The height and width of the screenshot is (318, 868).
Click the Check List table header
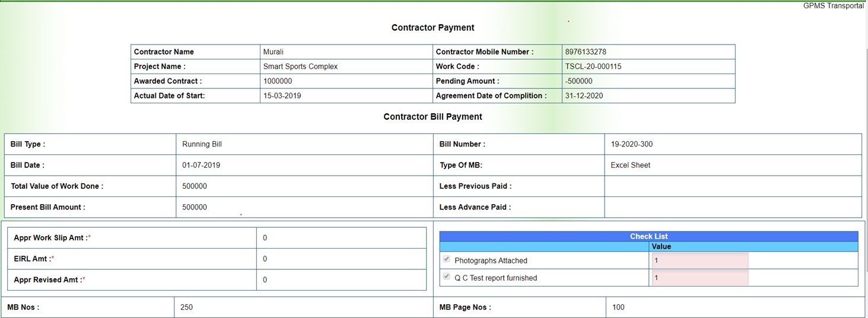[x=648, y=236]
